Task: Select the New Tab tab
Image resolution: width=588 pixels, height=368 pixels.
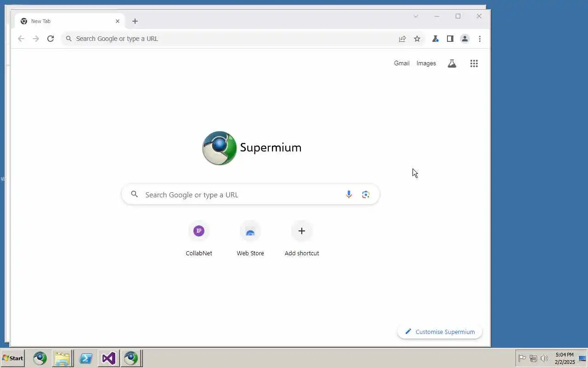Action: (x=70, y=21)
